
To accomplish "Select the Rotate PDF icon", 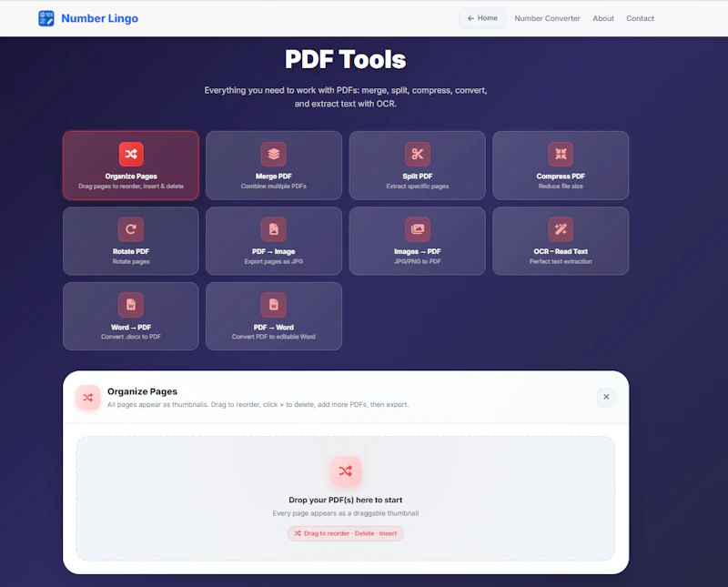I will click(x=131, y=229).
